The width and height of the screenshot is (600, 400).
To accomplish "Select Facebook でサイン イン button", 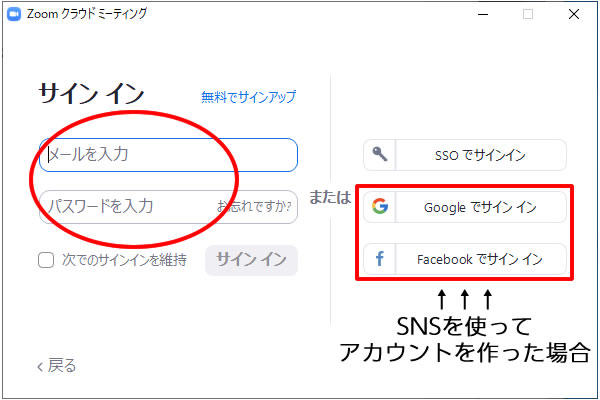I will (x=480, y=260).
